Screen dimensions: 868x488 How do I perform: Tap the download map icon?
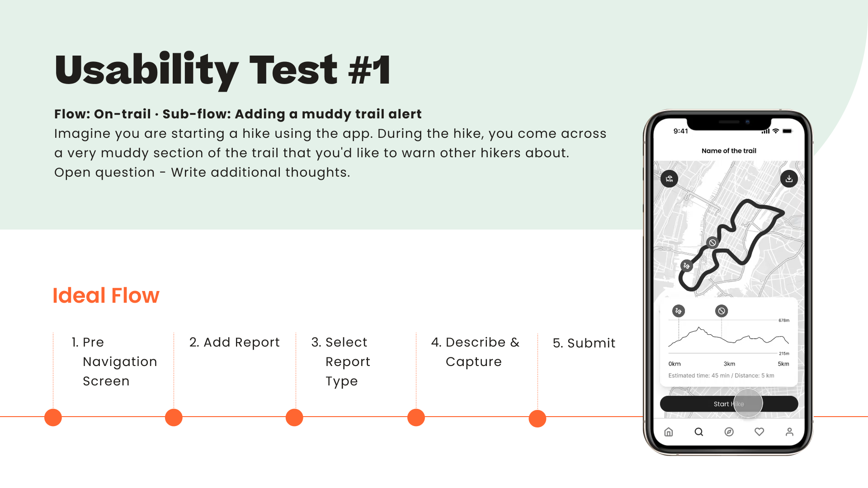[789, 179]
